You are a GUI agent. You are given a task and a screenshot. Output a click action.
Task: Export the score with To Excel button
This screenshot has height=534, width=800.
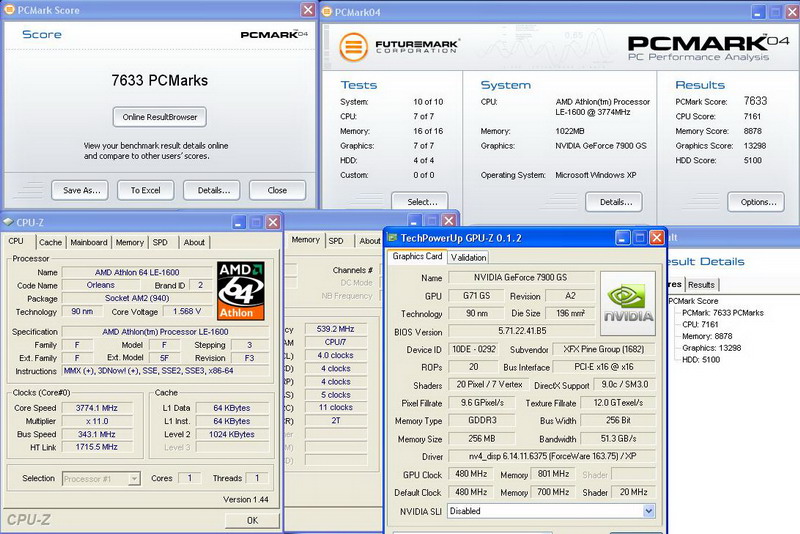point(145,190)
